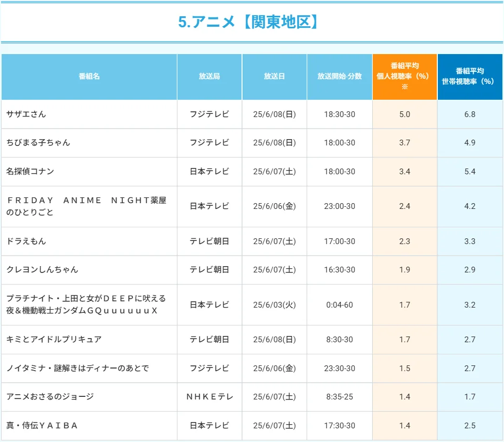This screenshot has height=442, width=504.
Task: Click the 放送局 column header
Action: (209, 77)
